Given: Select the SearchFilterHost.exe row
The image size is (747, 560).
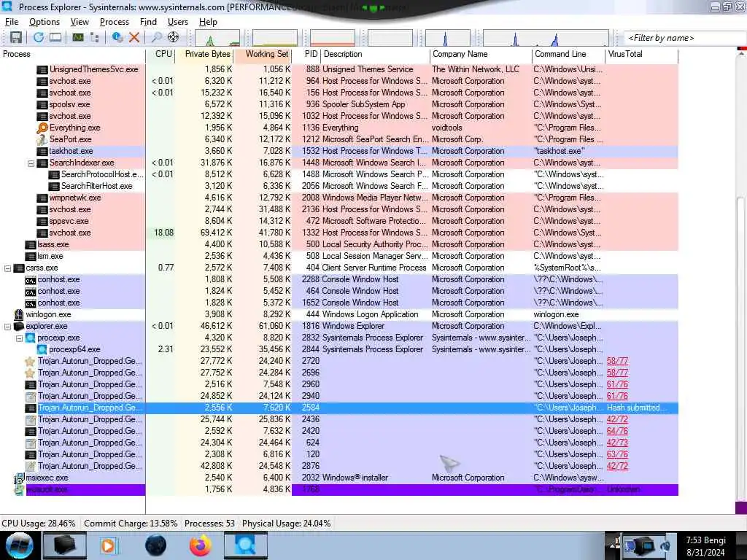Looking at the screenshot, I should coord(339,186).
